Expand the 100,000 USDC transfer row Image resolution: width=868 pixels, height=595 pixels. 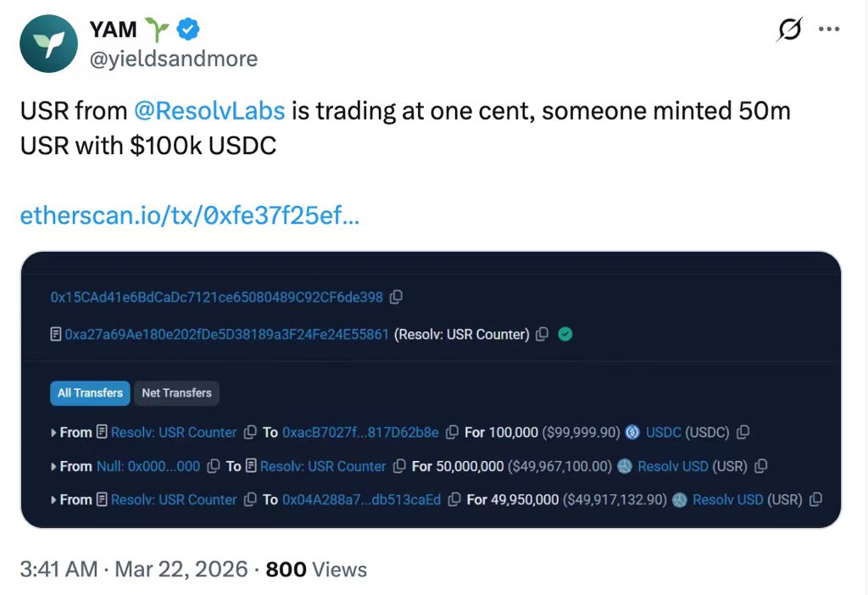click(x=54, y=432)
